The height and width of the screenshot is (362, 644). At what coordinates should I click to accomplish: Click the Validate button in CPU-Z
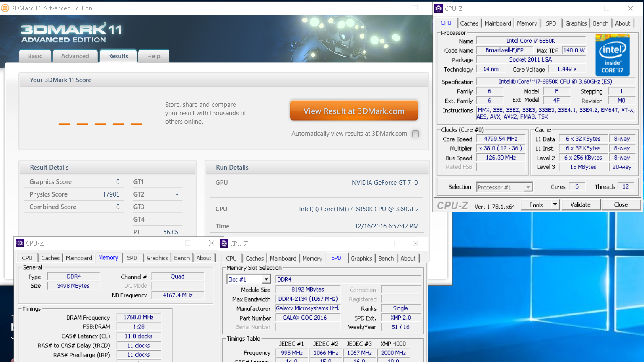(x=580, y=205)
